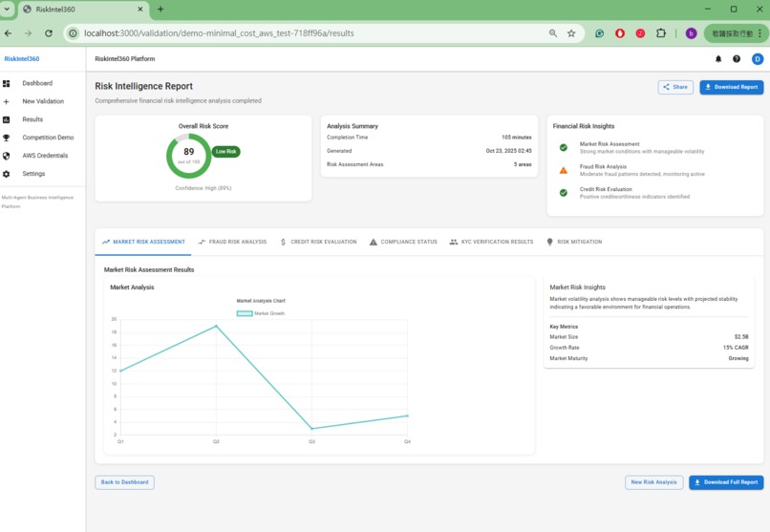Click the Credit Risk Evaluation check icon
This screenshot has height=532, width=770.
[x=564, y=193]
